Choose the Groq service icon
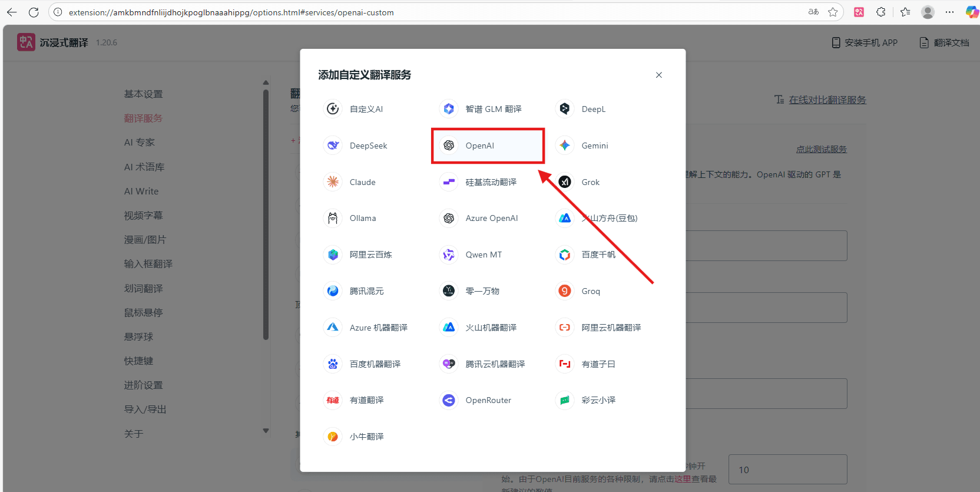 565,291
